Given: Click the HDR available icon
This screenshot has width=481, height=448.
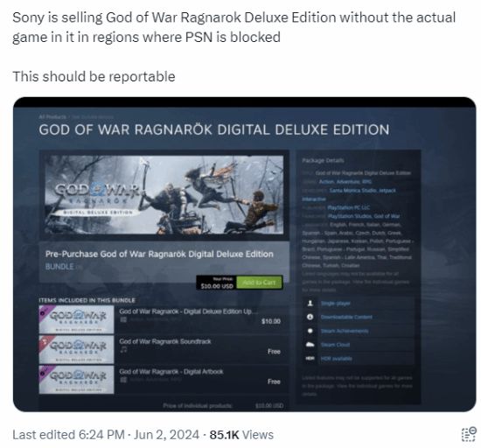Looking at the screenshot, I should click(310, 359).
